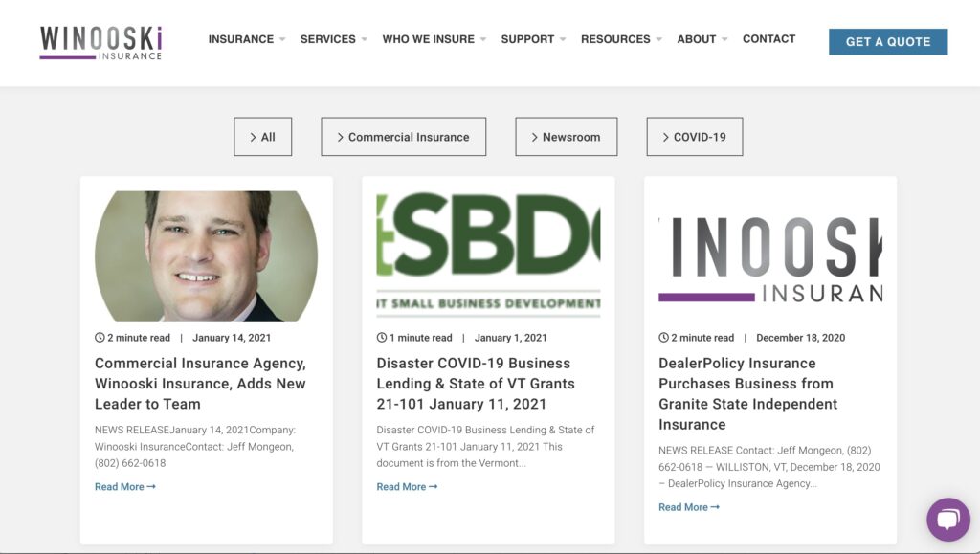This screenshot has height=554, width=980.
Task: Click excerpt starting 'NEWS RELEASEJanuary 14, 2021Company'
Action: point(195,447)
